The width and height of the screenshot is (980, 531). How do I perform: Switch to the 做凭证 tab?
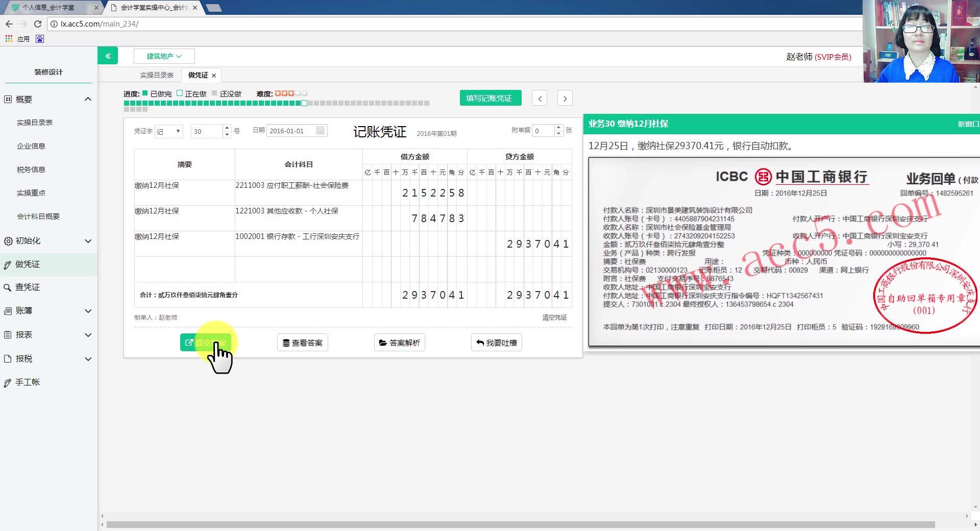point(198,75)
